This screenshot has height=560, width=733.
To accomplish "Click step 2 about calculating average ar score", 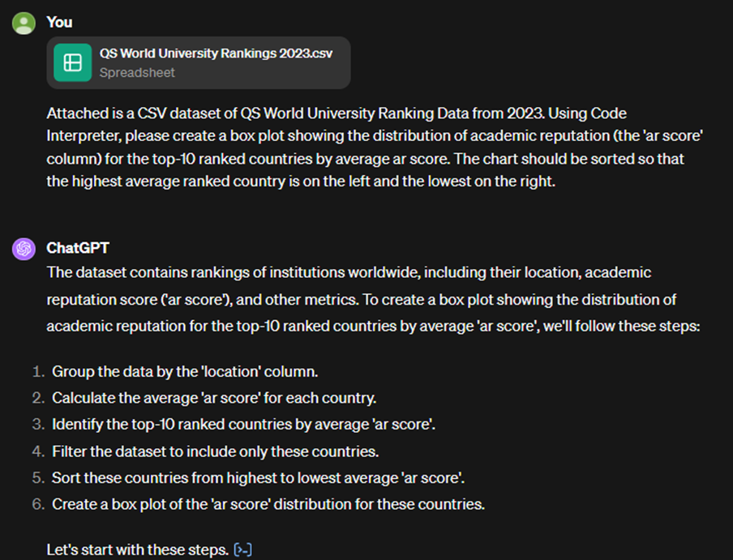I will click(214, 398).
